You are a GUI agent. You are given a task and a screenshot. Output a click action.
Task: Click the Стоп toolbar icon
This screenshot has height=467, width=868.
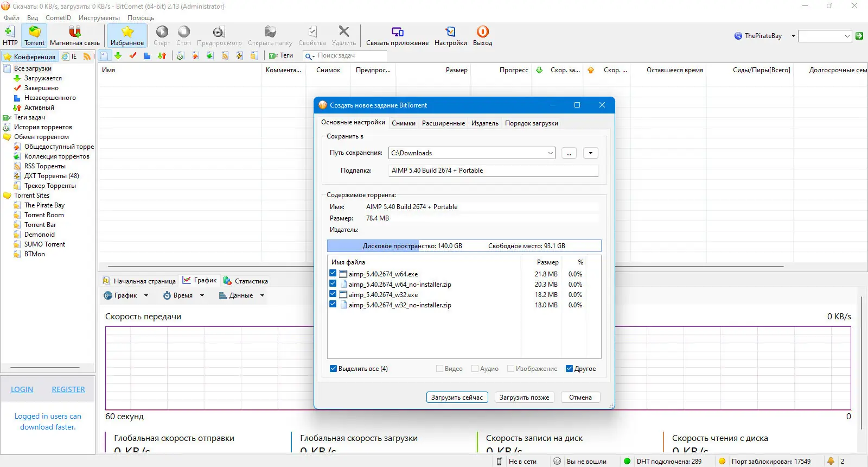pyautogui.click(x=184, y=31)
